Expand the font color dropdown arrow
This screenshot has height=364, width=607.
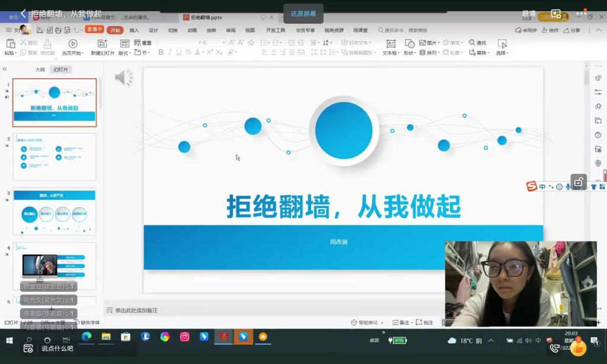tap(203, 52)
